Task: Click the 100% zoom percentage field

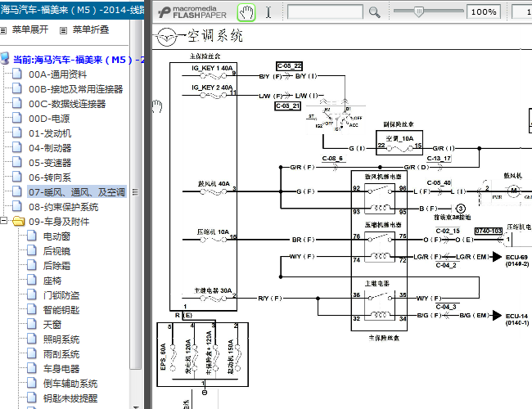Action: (484, 12)
